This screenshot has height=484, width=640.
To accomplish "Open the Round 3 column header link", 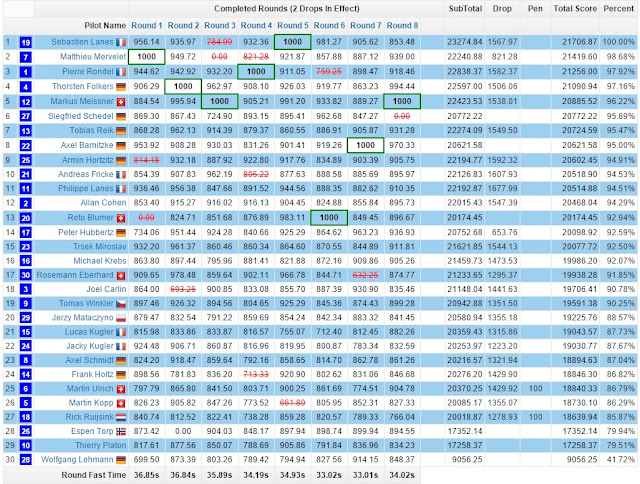I will (220, 25).
